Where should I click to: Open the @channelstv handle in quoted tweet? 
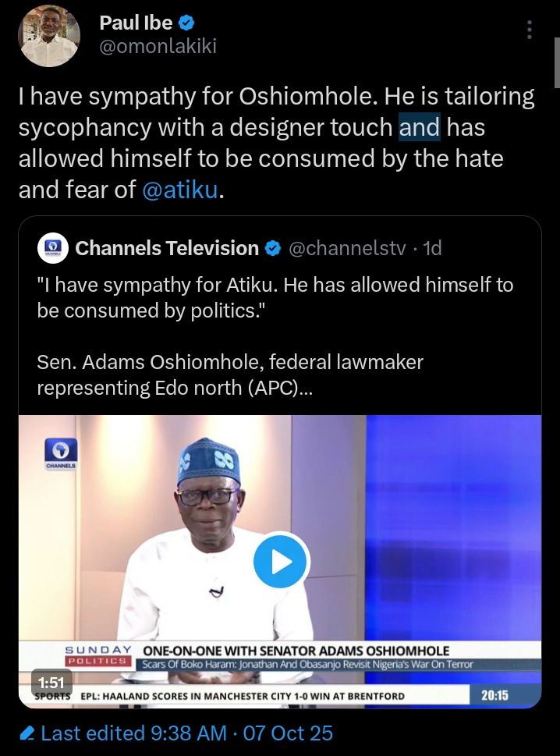[347, 249]
